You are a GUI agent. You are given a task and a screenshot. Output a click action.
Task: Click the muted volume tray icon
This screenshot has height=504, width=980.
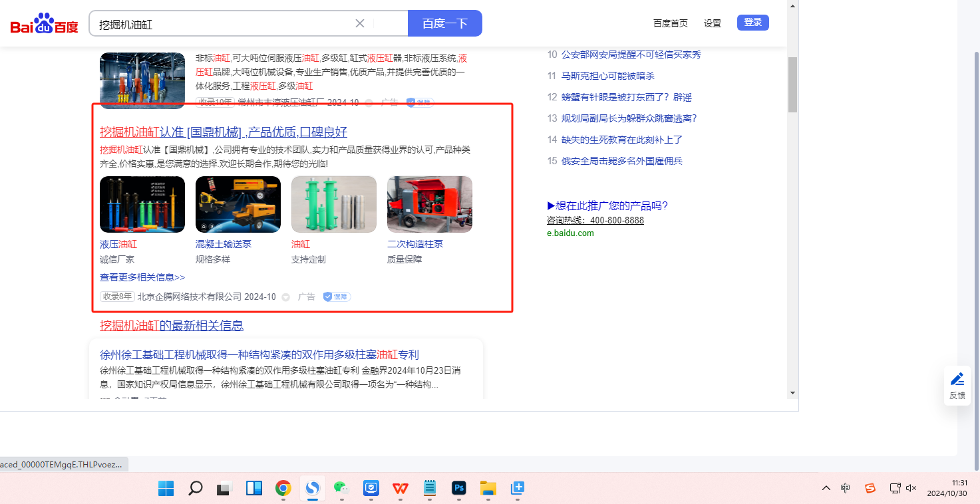point(912,488)
